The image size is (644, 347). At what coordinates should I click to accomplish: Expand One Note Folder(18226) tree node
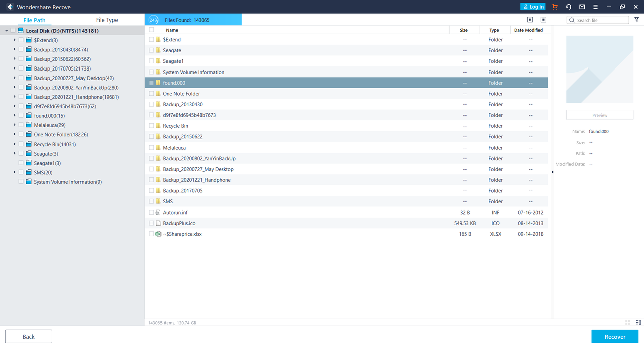pyautogui.click(x=14, y=134)
